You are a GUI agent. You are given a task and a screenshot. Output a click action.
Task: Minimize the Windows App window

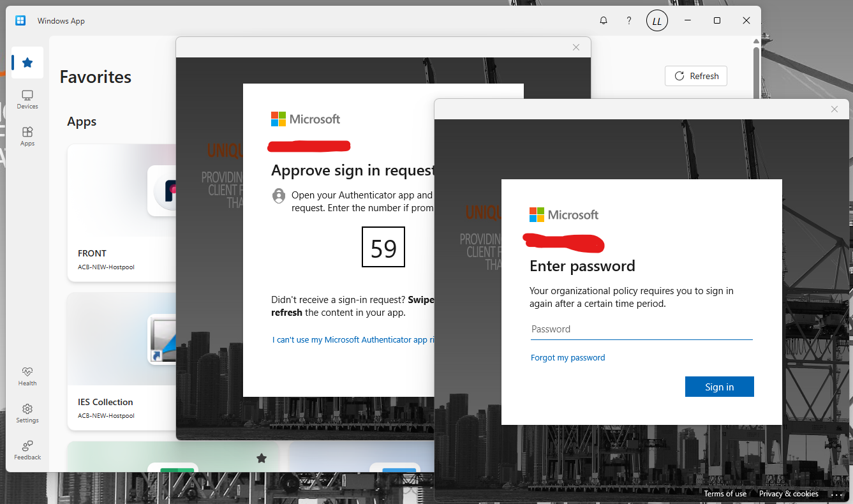point(687,21)
